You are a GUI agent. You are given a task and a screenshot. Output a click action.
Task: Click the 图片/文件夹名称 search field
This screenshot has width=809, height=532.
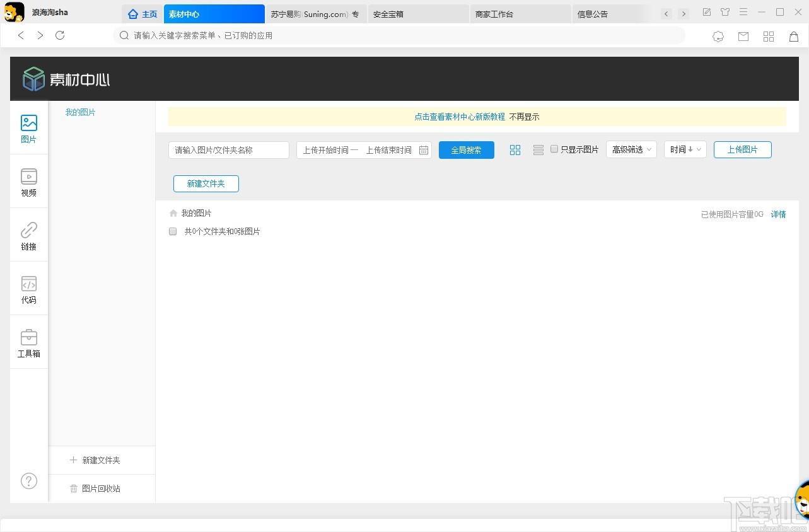[x=229, y=150]
